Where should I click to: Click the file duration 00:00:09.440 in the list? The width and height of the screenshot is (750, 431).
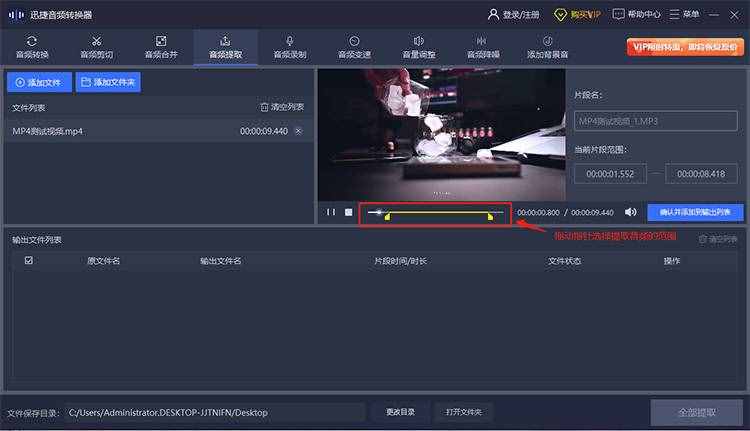264,131
